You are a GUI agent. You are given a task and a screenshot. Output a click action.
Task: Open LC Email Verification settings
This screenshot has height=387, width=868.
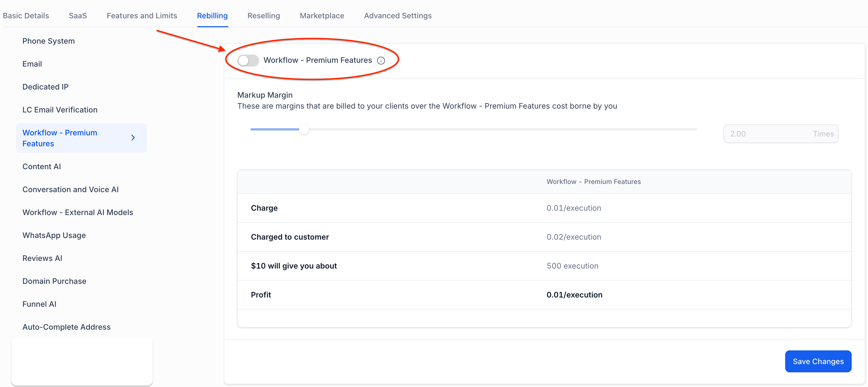click(x=60, y=110)
